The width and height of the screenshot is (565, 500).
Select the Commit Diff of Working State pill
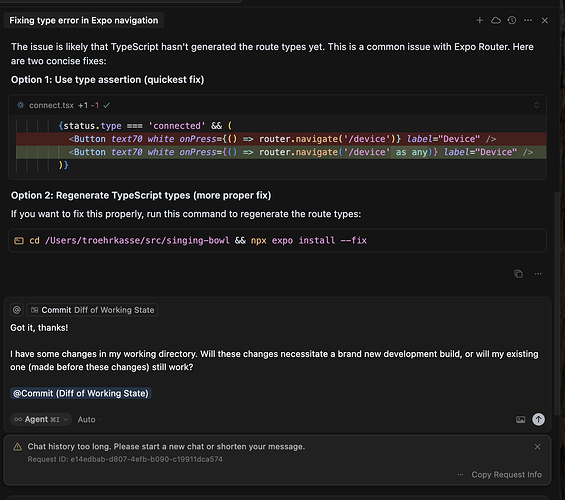92,310
